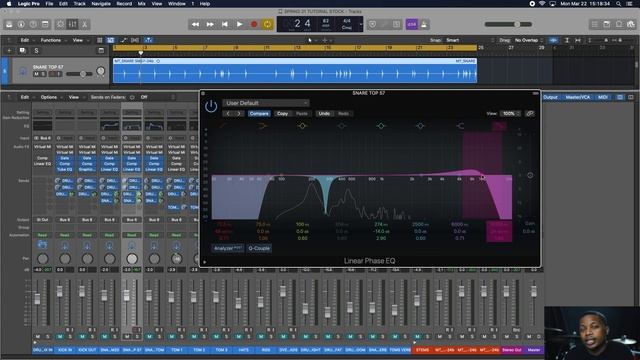This screenshot has width=640, height=360.
Task: Select the Master/VCA mixer filter button
Action: pyautogui.click(x=578, y=97)
